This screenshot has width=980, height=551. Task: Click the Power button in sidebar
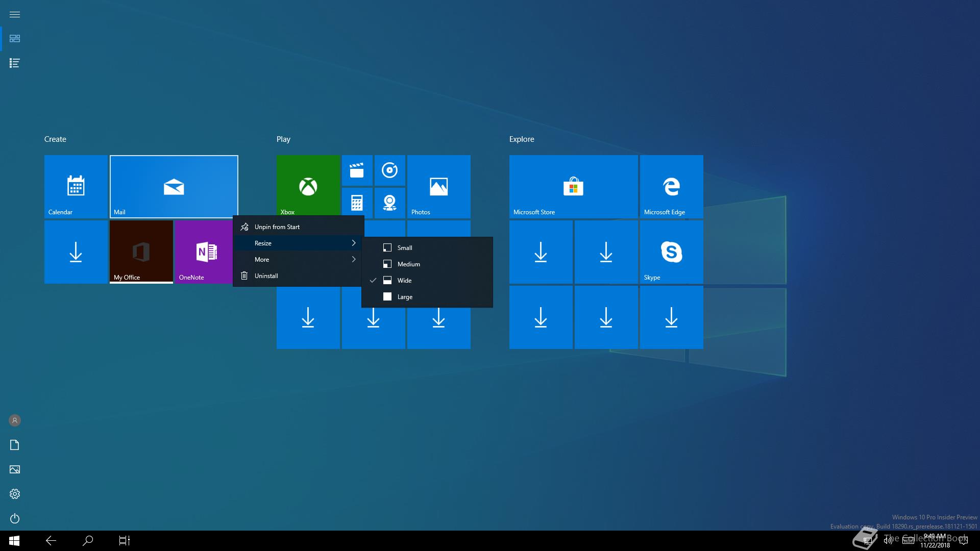tap(15, 518)
